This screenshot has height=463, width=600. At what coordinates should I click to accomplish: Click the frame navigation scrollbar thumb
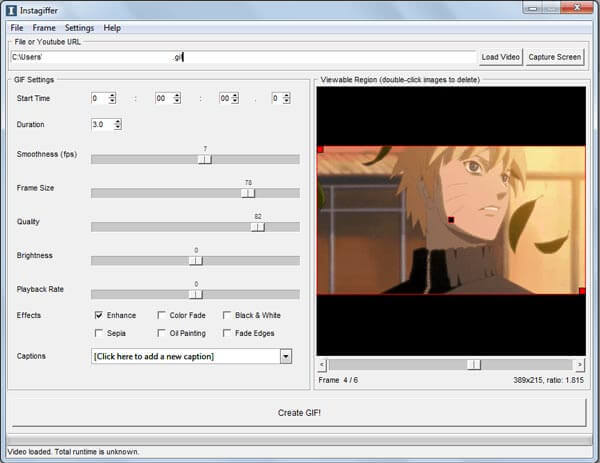(x=474, y=365)
